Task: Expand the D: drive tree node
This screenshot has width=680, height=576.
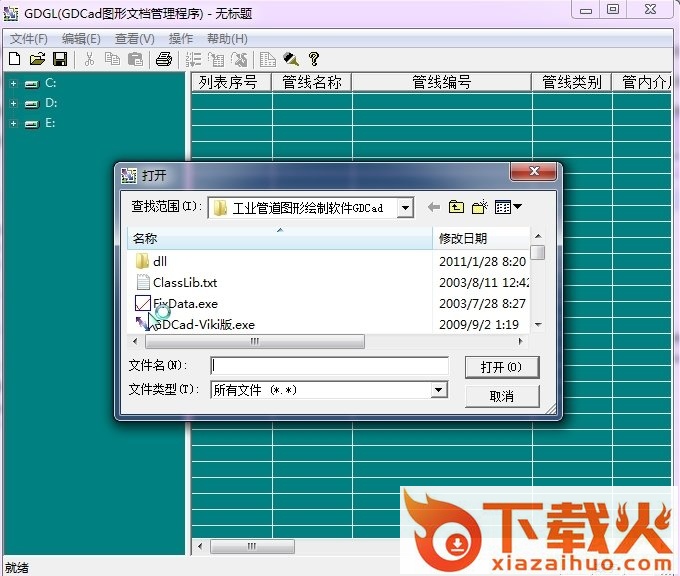Action: tap(13, 103)
